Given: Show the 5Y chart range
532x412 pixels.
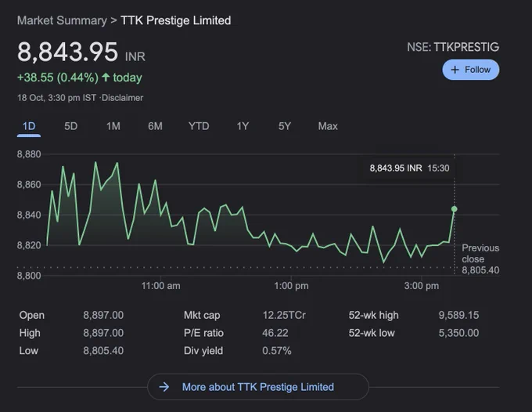Looking at the screenshot, I should (x=285, y=126).
